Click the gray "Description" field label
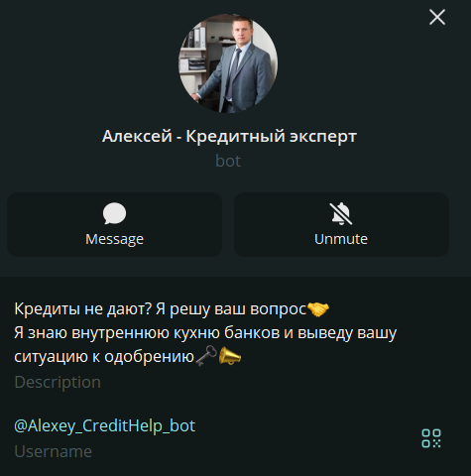This screenshot has width=471, height=476. [58, 382]
